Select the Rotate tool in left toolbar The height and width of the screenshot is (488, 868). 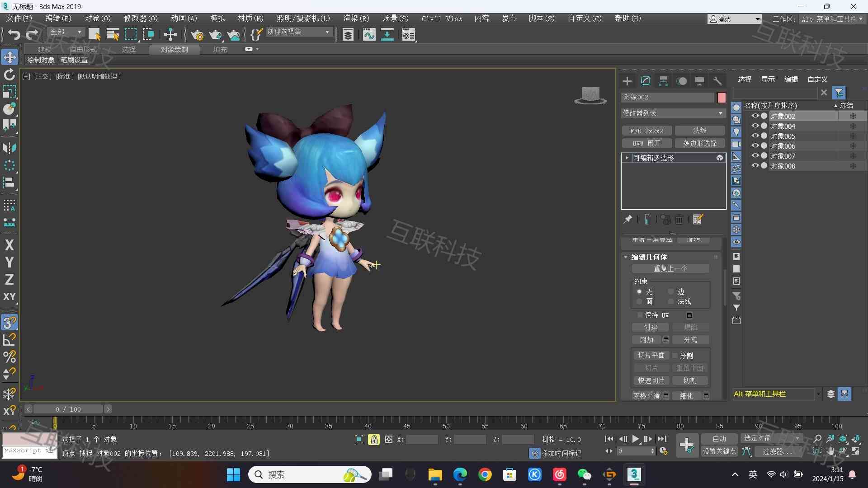[9, 75]
